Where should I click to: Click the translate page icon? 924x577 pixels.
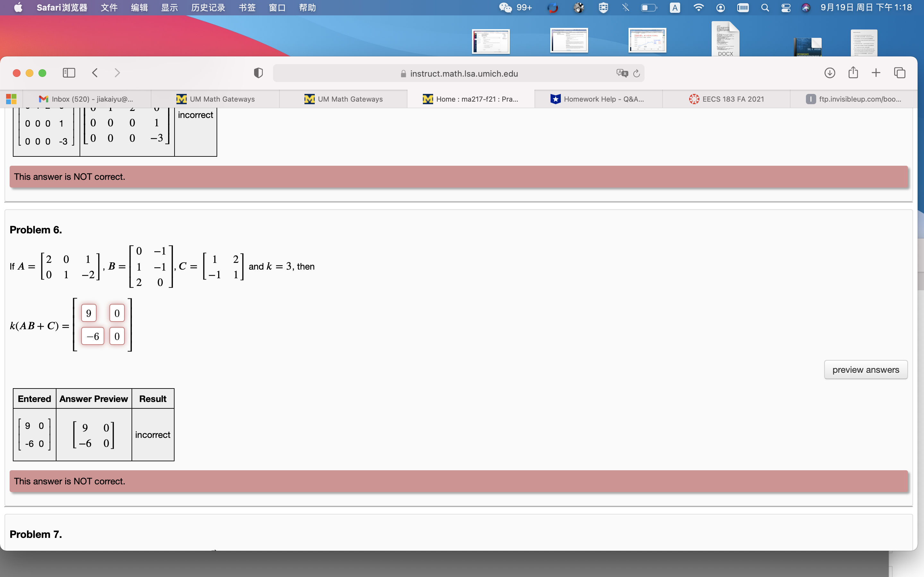(621, 73)
